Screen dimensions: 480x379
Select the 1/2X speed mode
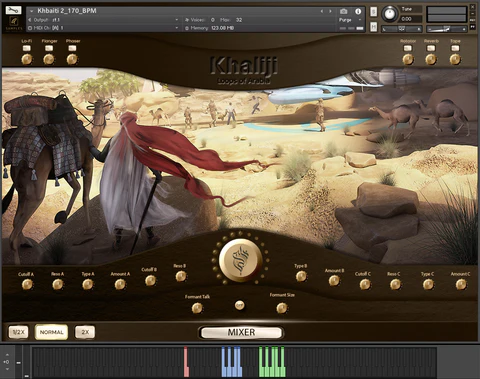(18, 332)
